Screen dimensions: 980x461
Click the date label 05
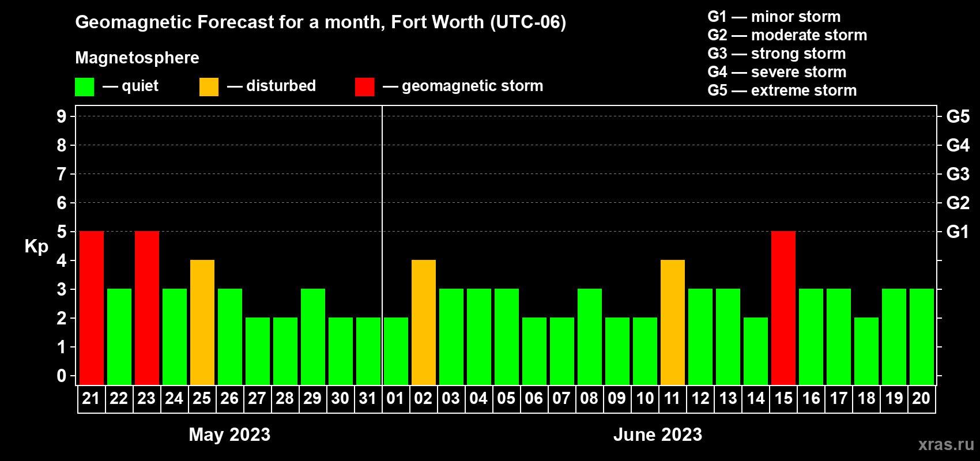point(506,398)
